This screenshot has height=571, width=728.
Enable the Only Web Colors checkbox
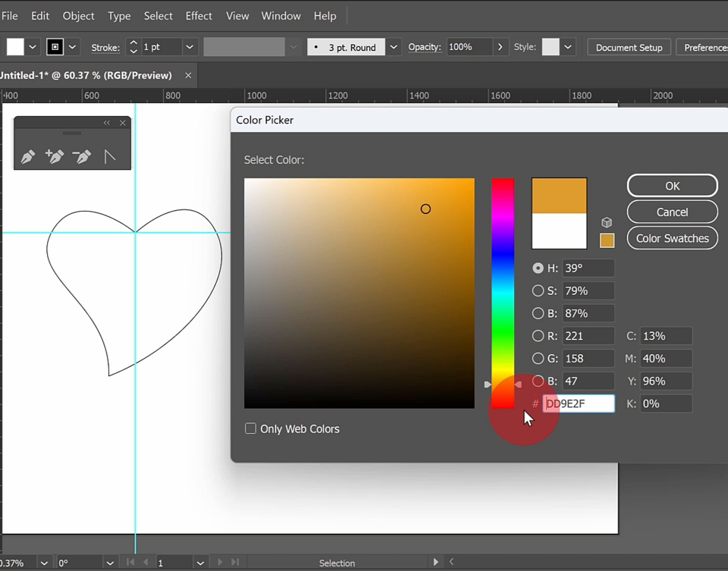tap(250, 428)
